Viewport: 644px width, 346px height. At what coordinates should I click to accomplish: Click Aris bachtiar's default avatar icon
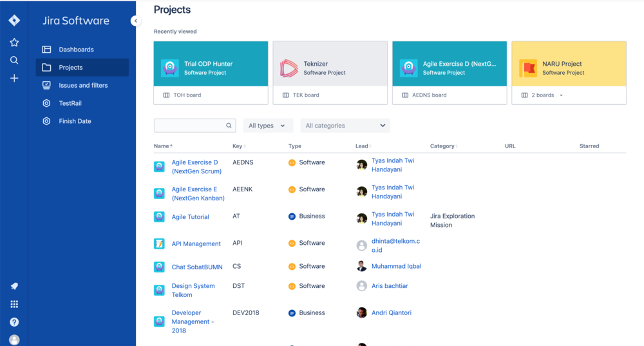click(x=361, y=286)
